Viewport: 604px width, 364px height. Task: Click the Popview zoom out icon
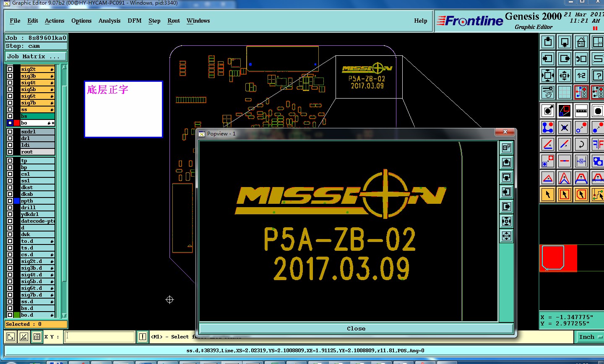click(x=507, y=236)
